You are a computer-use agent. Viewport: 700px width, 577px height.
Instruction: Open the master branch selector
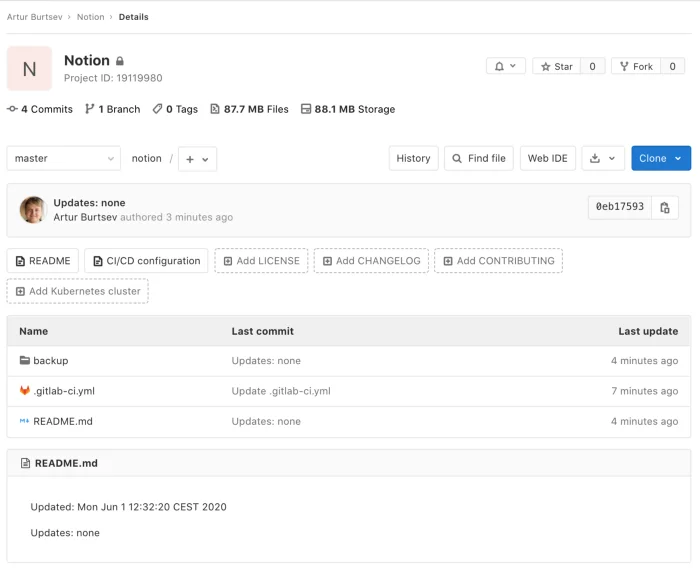pos(63,158)
